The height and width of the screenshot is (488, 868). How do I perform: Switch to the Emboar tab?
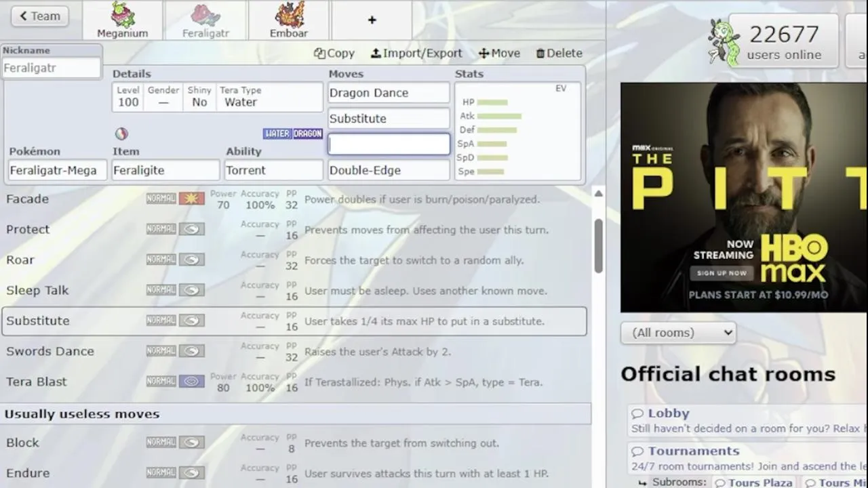coord(289,20)
